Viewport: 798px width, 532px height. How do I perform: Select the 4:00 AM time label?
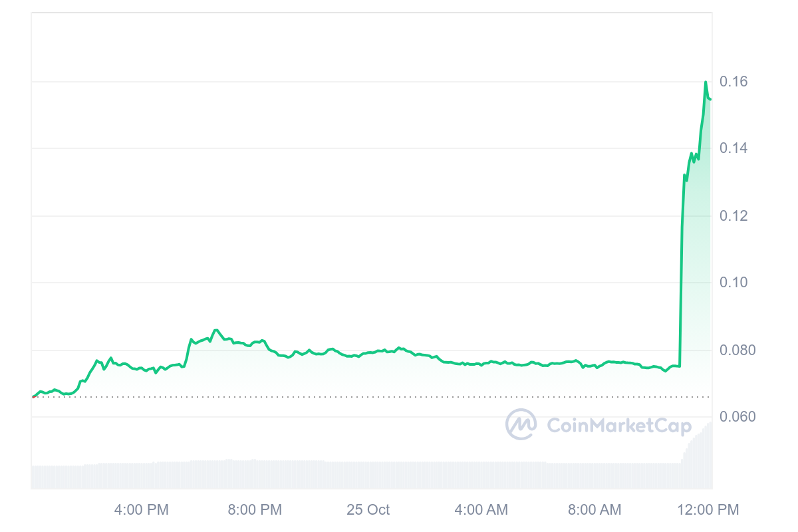(481, 510)
